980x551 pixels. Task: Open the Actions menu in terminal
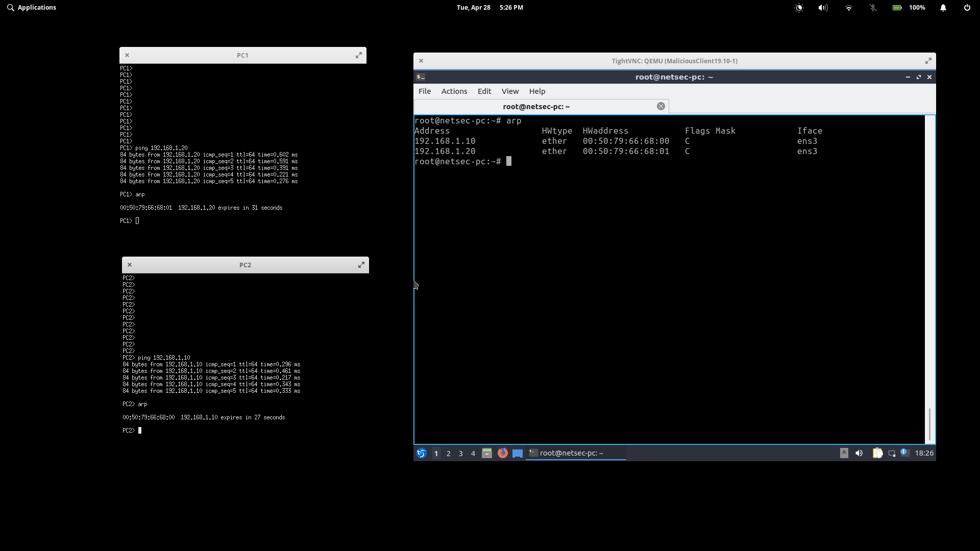click(454, 91)
